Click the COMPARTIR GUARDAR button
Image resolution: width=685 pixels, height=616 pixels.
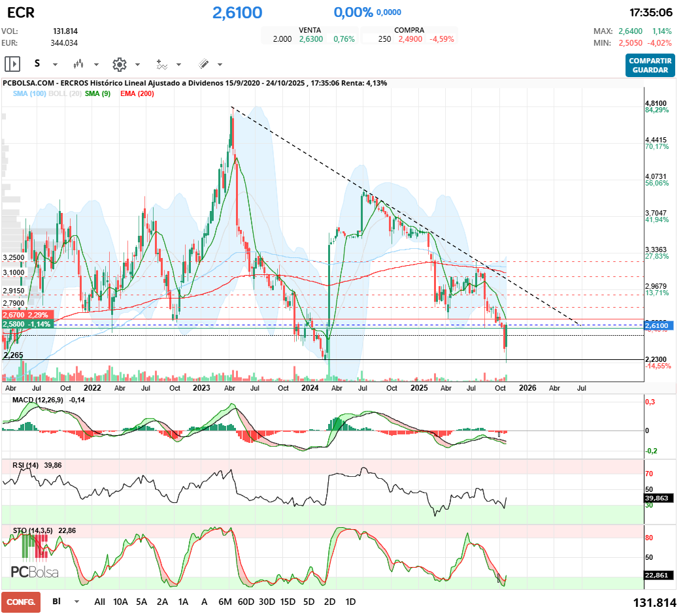tap(650, 65)
